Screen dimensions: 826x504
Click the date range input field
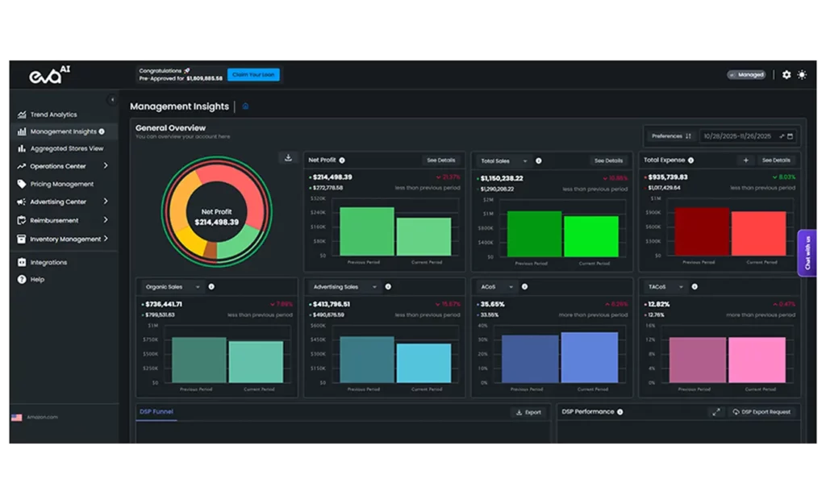(x=739, y=136)
